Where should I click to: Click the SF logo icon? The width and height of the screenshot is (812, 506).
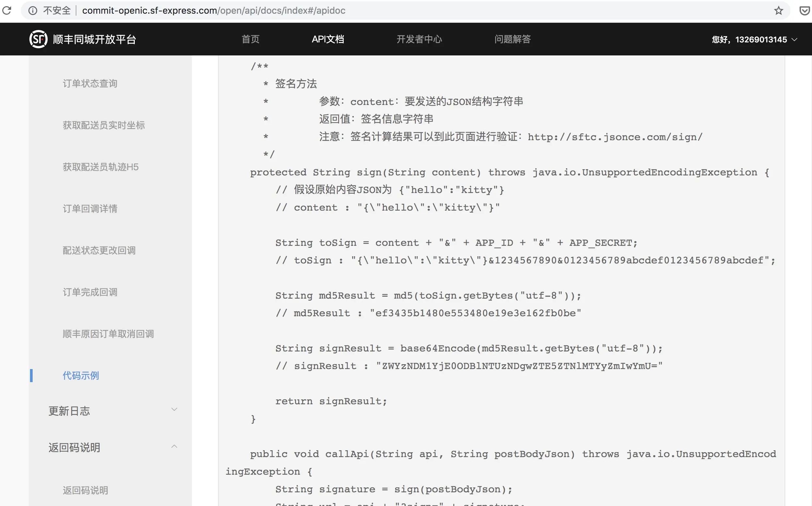pyautogui.click(x=38, y=39)
